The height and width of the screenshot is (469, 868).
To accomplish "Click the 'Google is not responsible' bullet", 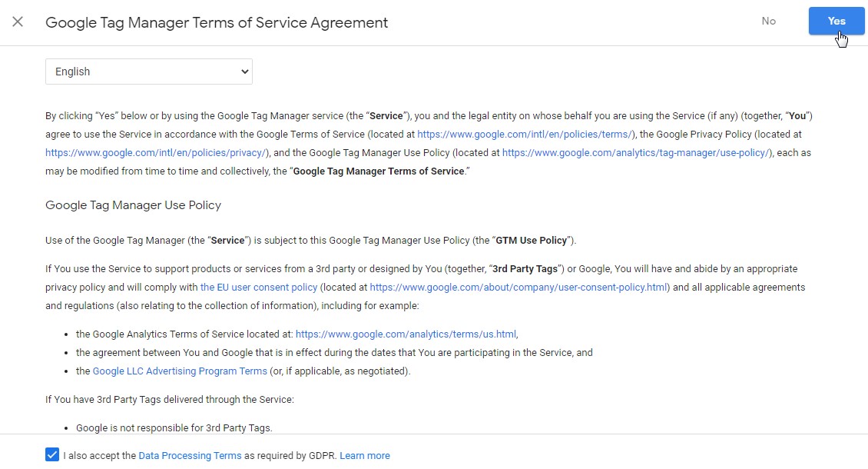I will (174, 428).
